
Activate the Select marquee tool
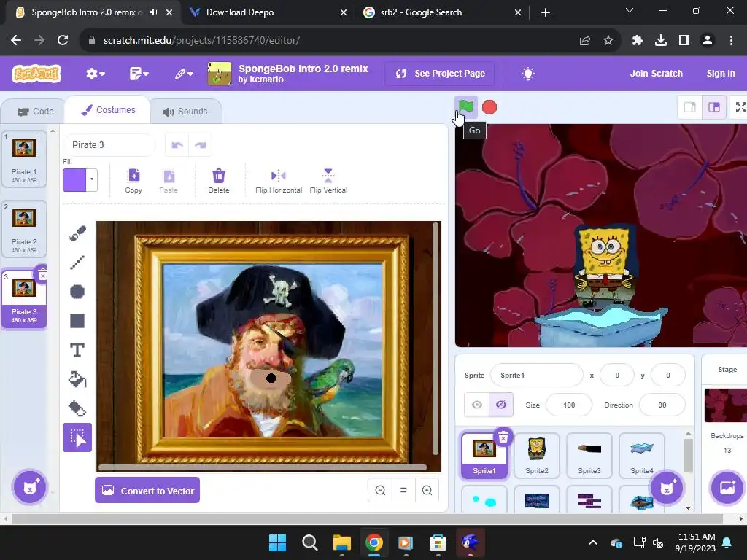pyautogui.click(x=77, y=437)
